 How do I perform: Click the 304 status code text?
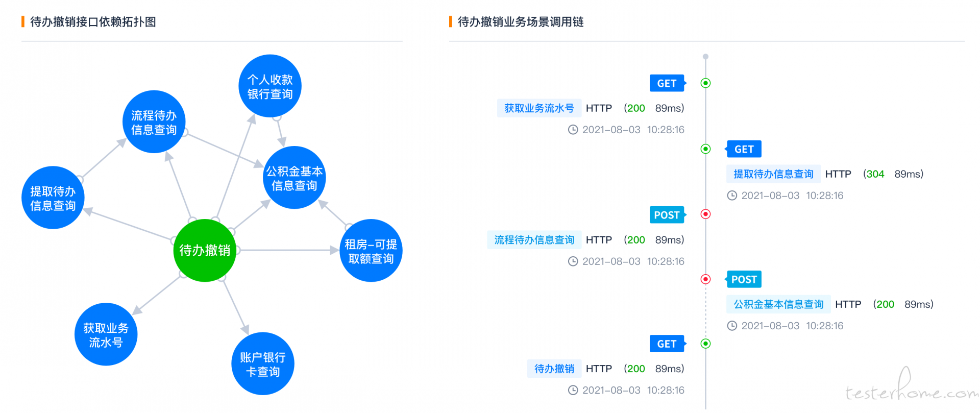click(875, 174)
